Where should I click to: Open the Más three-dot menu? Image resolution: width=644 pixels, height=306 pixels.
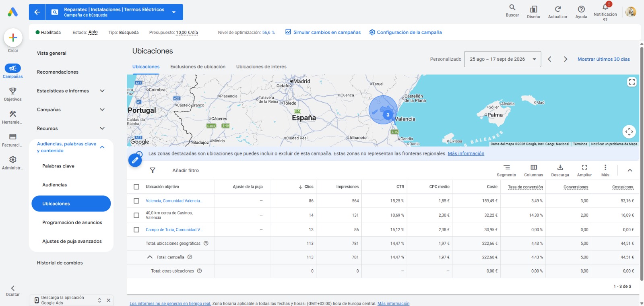[x=605, y=167]
